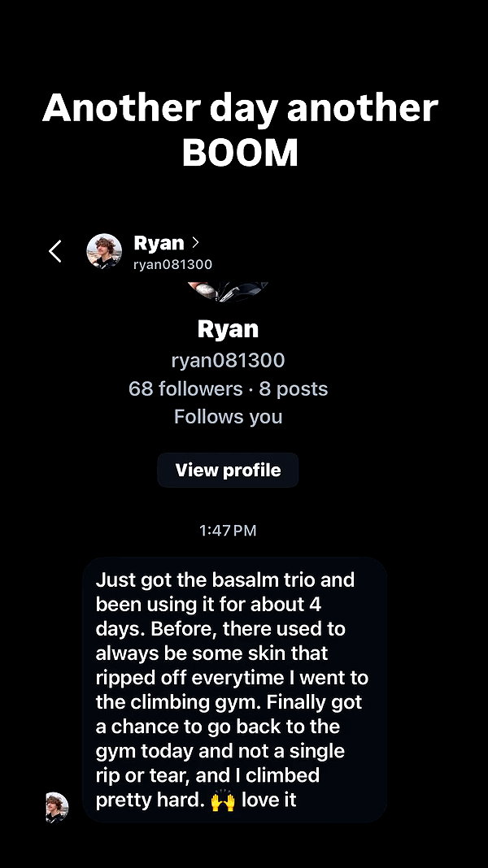Image resolution: width=488 pixels, height=868 pixels.
Task: Open the ryan081300 handle under header name
Action: (172, 265)
